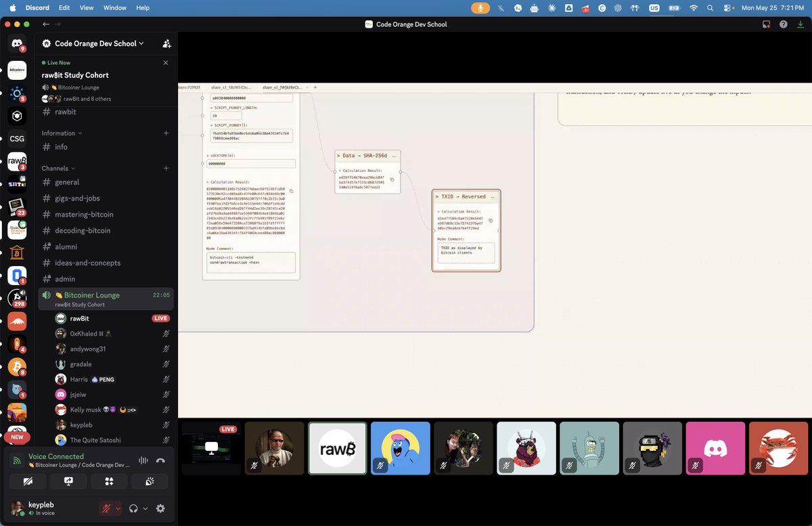
Task: Click the Wi-Fi status icon
Action: [x=694, y=7]
